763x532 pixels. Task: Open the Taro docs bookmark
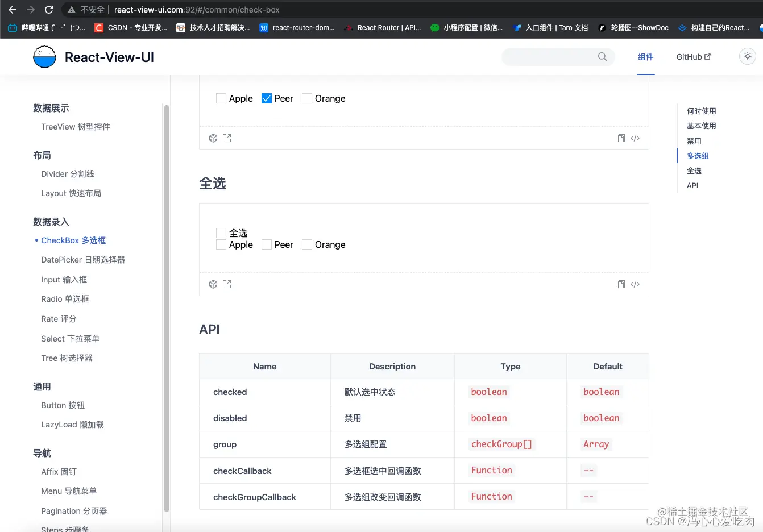(x=550, y=27)
